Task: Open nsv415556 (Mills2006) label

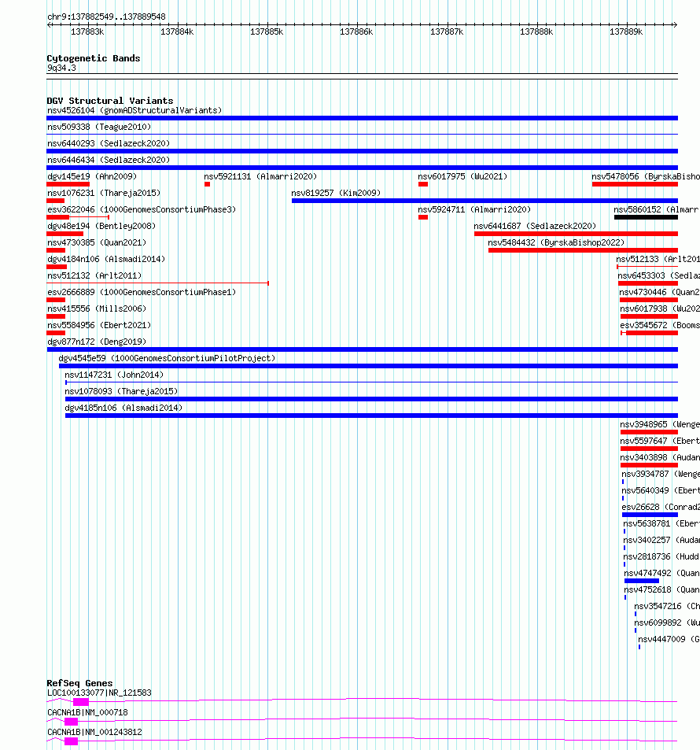Action: (x=97, y=308)
